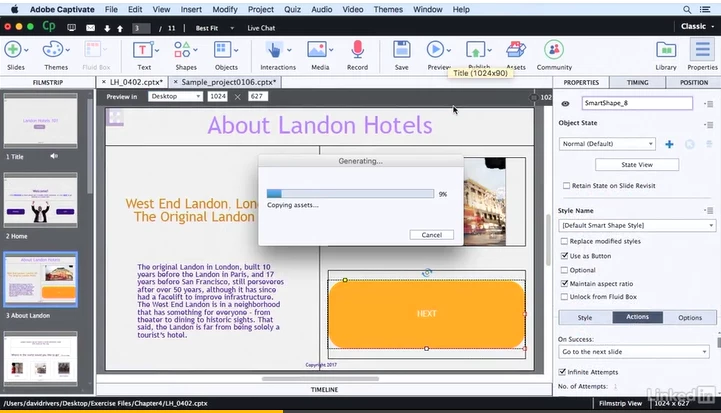Click the monitor icon beside Cp logo
Image resolution: width=721 pixels, height=413 pixels.
point(71,28)
